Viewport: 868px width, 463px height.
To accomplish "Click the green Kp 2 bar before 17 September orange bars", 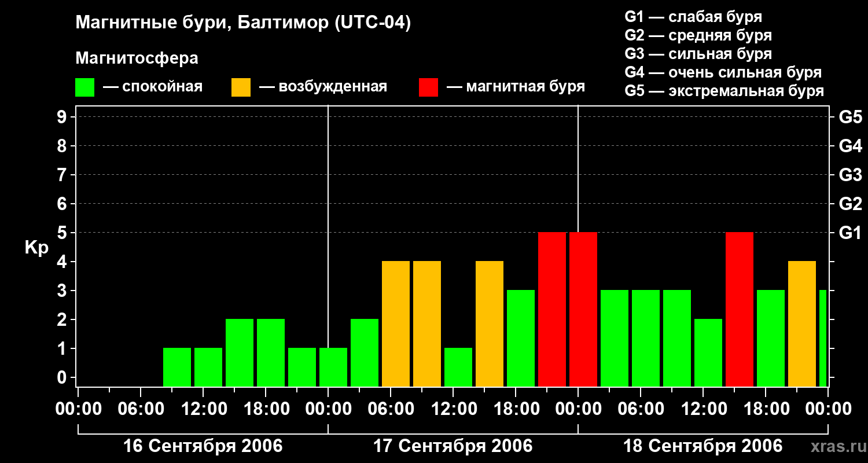I will [365, 353].
